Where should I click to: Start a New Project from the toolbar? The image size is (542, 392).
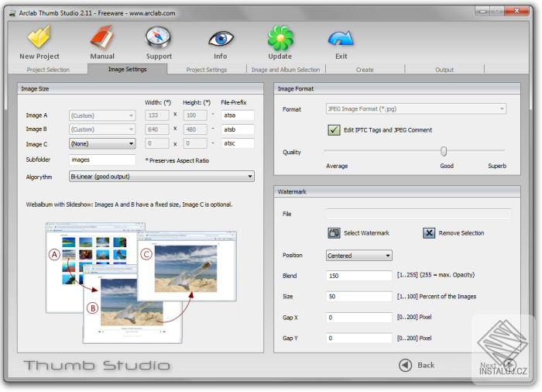pos(39,43)
